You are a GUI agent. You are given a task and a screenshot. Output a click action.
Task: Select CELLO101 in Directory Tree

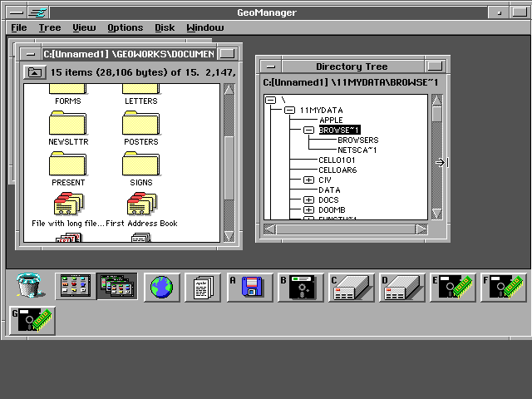point(337,160)
